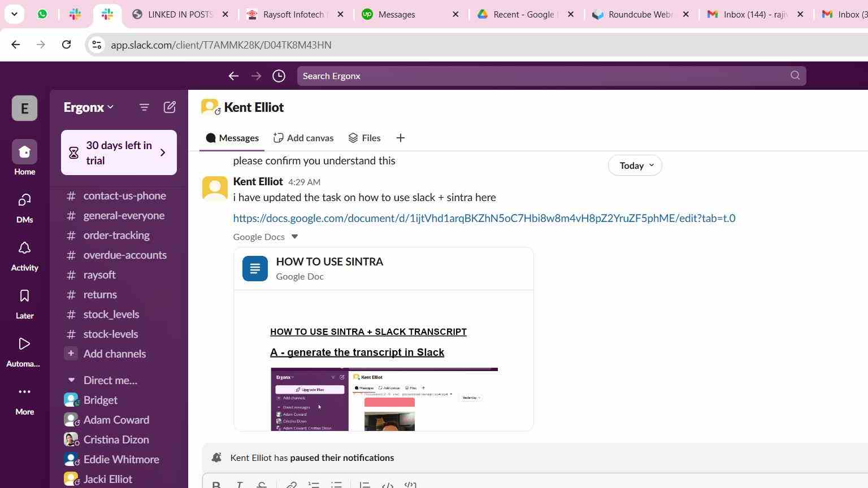The image size is (868, 488).
Task: Go back in Slack history
Action: click(233, 76)
